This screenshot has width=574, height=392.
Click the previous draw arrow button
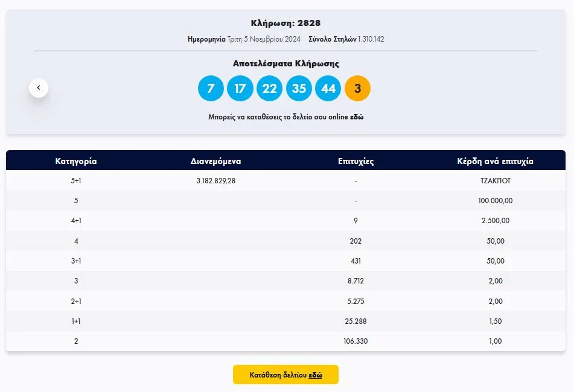tap(39, 88)
